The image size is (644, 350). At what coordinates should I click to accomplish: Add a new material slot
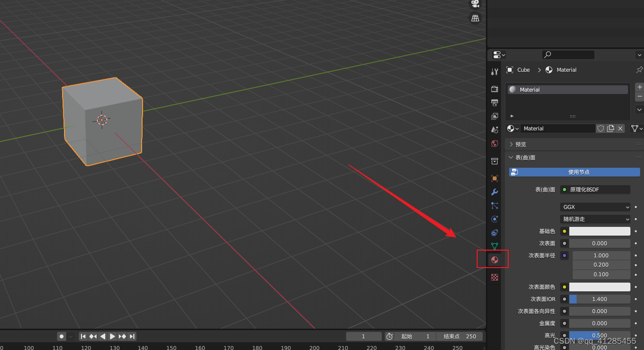click(640, 87)
